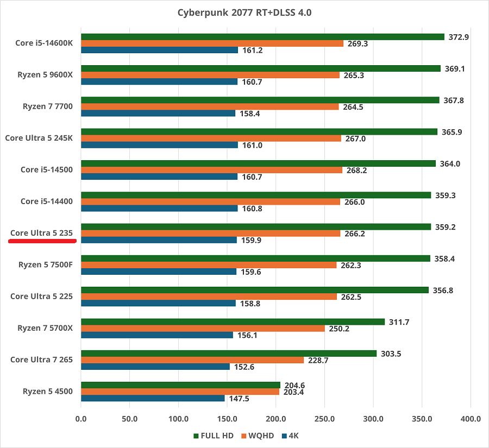The image size is (489, 448).
Task: Click the 265.3 value label
Action: 354,75
